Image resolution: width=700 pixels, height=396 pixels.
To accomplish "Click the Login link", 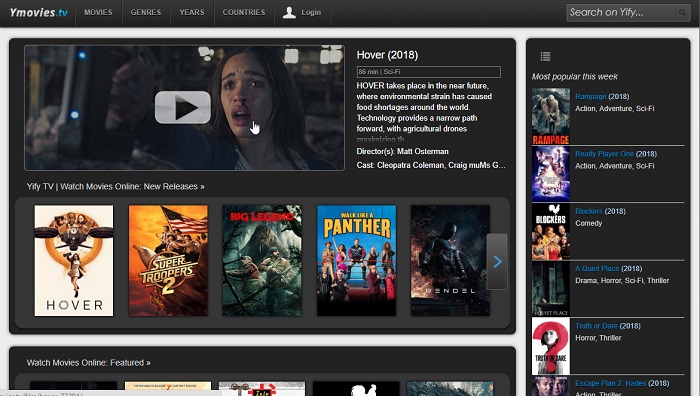I will tap(311, 13).
